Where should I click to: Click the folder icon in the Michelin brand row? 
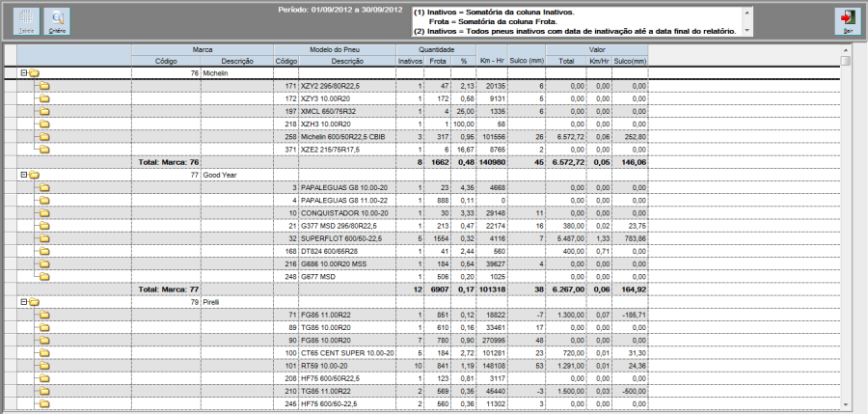pyautogui.click(x=35, y=73)
